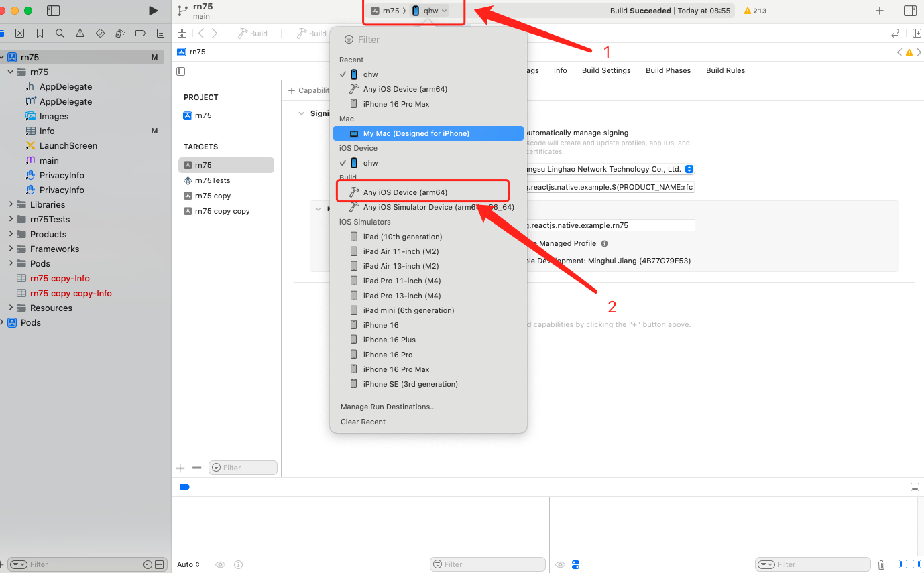The height and width of the screenshot is (573, 924).
Task: Click Clear Recent in destination menu
Action: (x=363, y=422)
